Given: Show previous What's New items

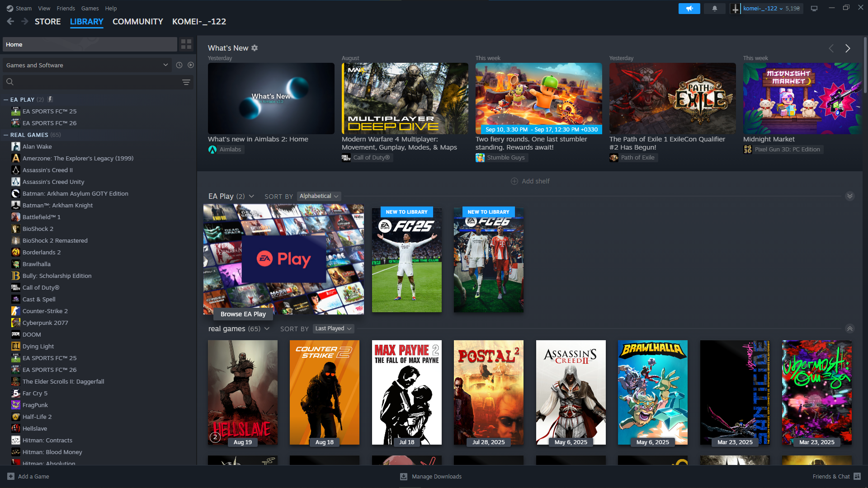Looking at the screenshot, I should click(x=831, y=48).
